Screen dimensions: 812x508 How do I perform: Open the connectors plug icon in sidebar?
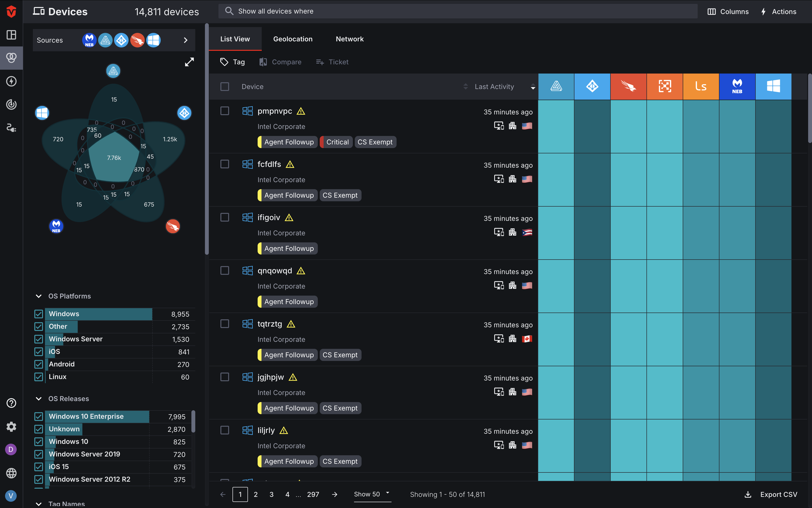coord(11,128)
